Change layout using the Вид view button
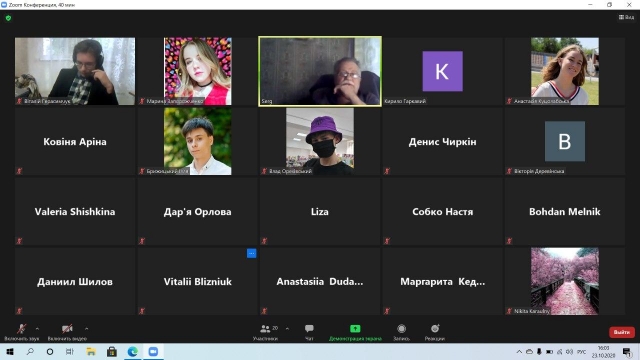The image size is (640, 360). [627, 17]
